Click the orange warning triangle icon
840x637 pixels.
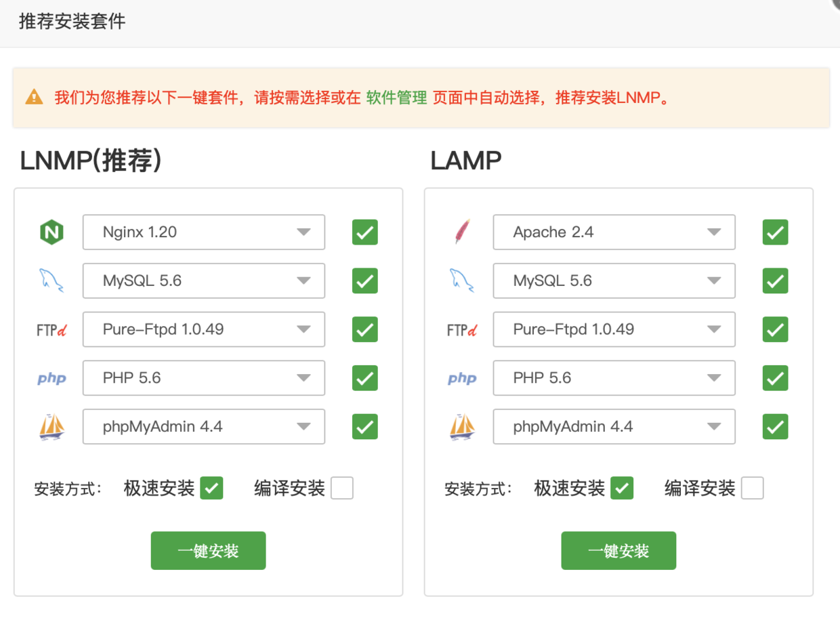tap(34, 98)
